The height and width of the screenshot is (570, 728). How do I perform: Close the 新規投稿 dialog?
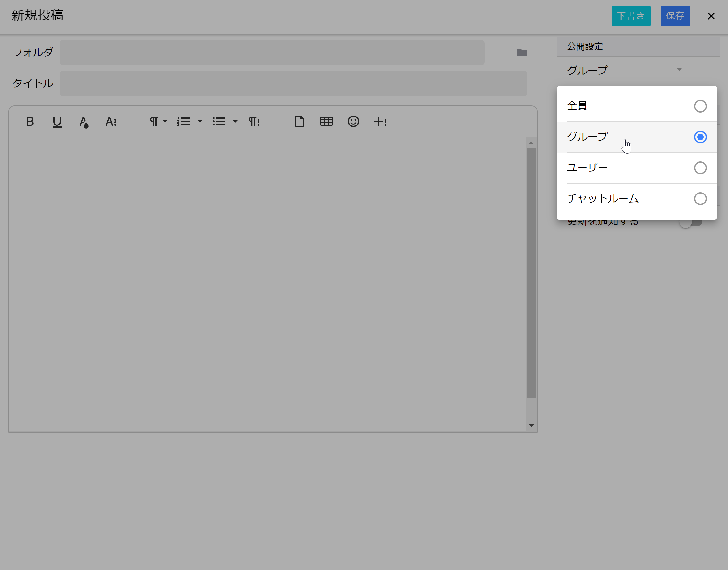coord(711,16)
